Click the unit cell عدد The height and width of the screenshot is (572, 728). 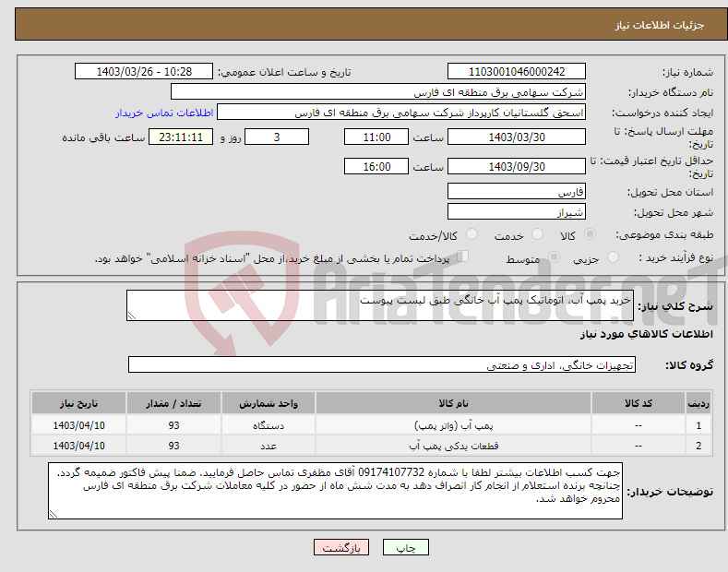click(269, 446)
